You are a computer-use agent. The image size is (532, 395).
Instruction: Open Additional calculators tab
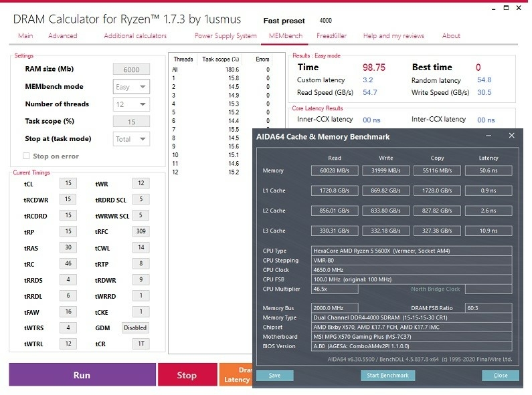point(135,35)
